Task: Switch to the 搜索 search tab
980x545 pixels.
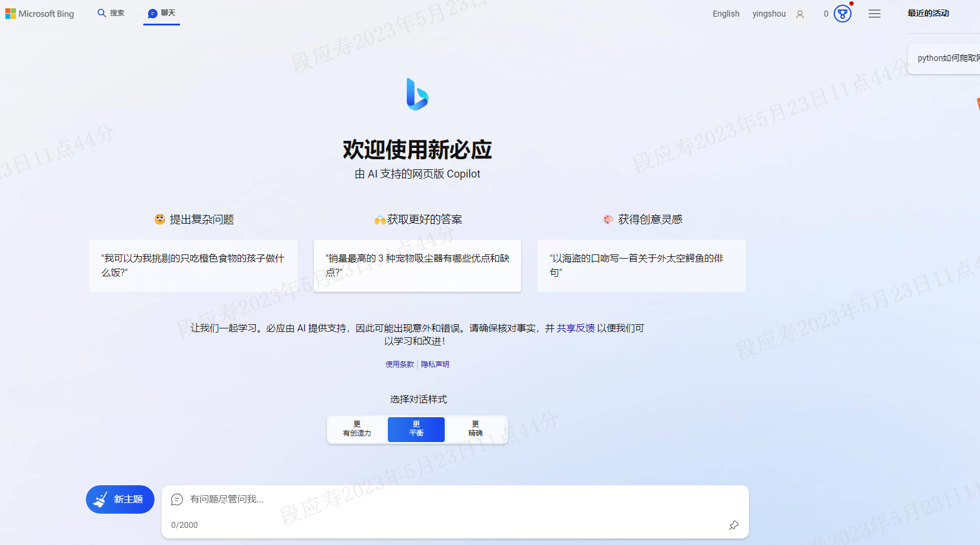Action: pos(111,13)
